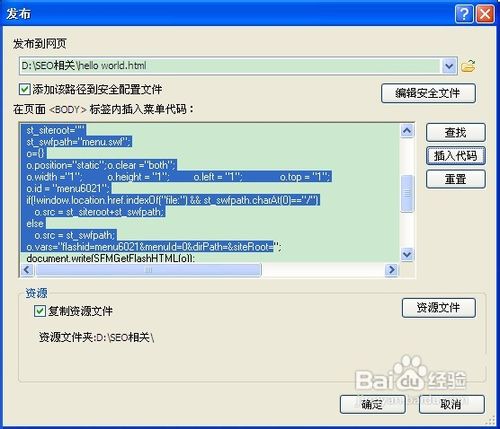
Task: Click the code line o.src = st_siteroot+st_swfpath;
Action: pos(99,212)
